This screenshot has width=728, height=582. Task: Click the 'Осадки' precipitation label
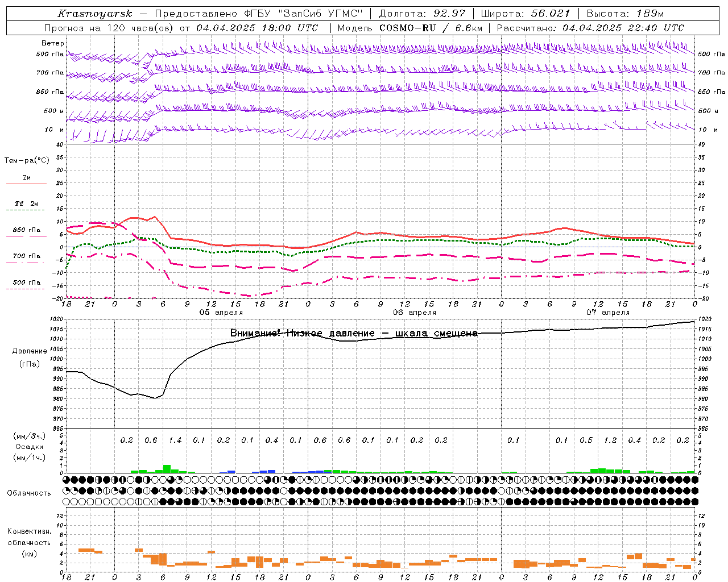(29, 447)
